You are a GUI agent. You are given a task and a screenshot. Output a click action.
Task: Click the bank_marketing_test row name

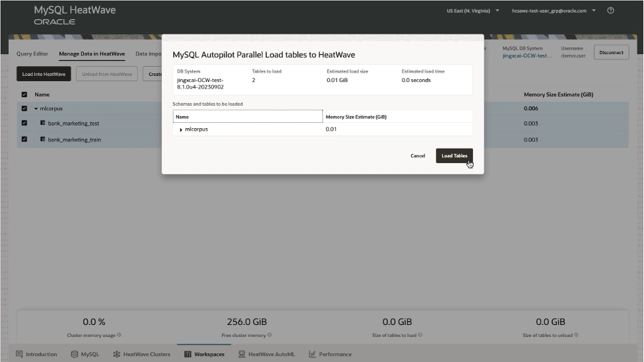tap(73, 124)
